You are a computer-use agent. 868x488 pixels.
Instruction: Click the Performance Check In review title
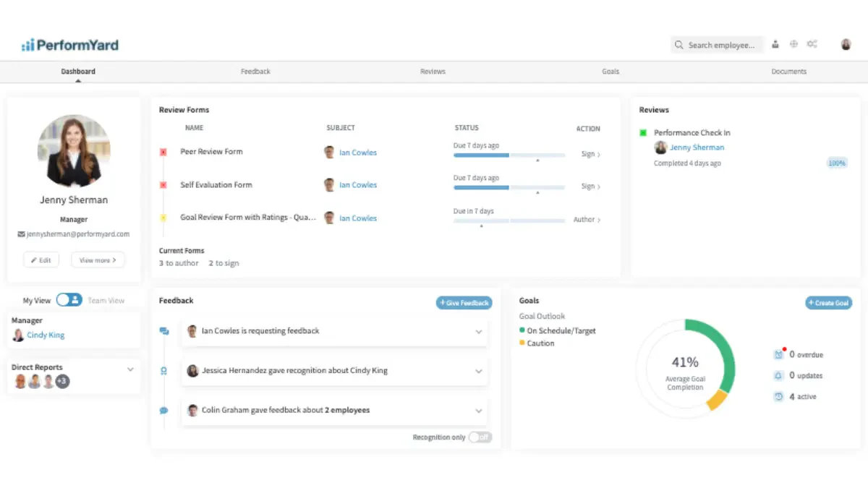pyautogui.click(x=692, y=133)
